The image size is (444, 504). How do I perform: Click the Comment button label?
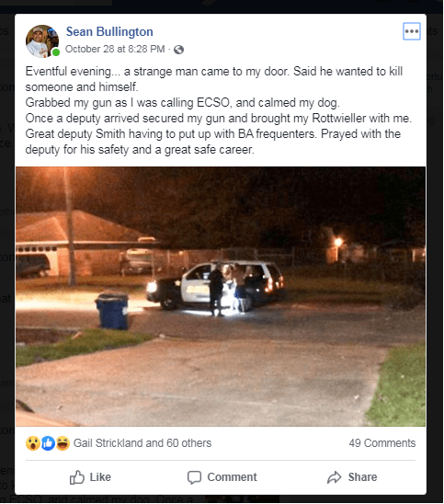click(232, 477)
